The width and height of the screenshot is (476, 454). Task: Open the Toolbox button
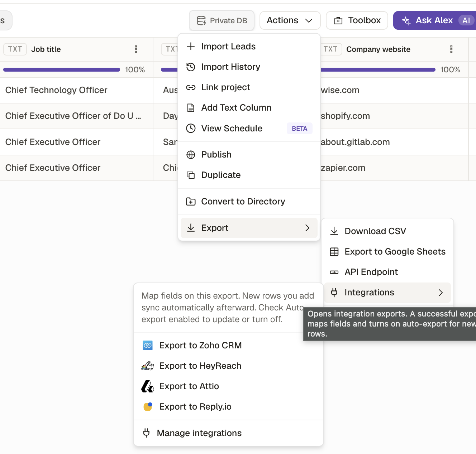(x=357, y=20)
